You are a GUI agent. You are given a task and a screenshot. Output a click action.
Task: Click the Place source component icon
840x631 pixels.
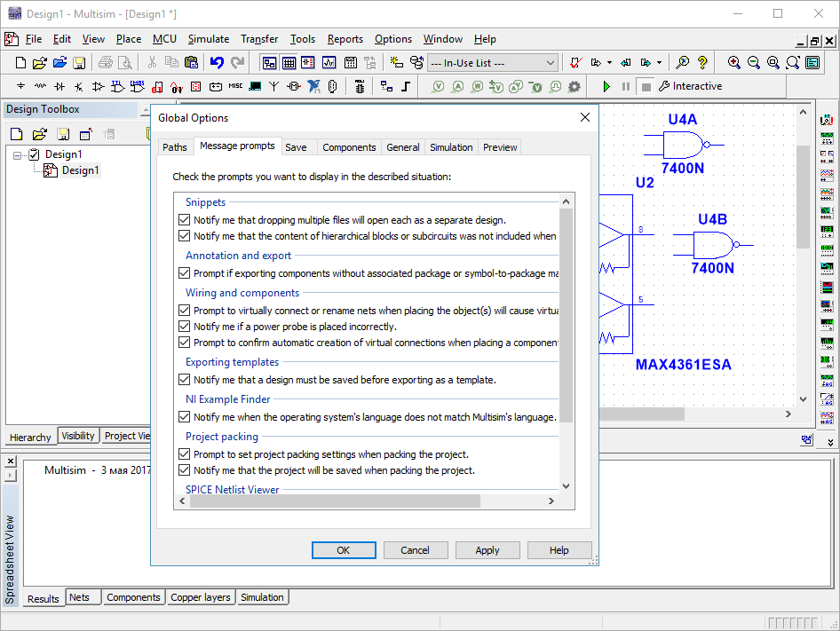coord(21,86)
